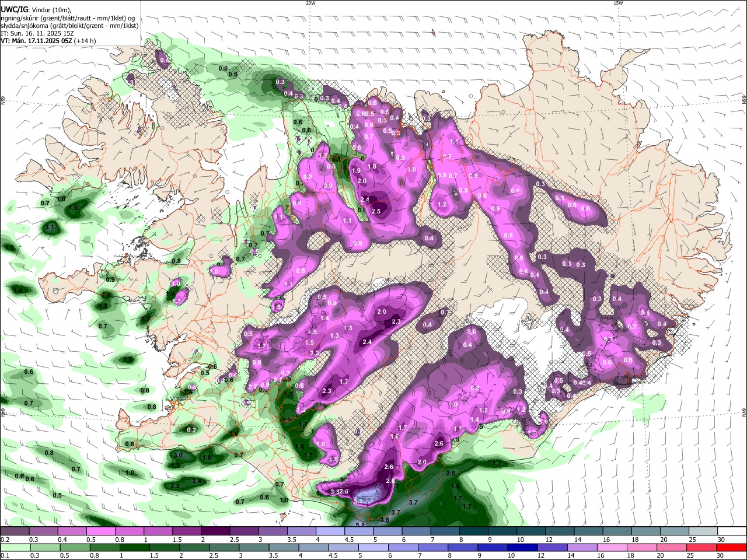Click pale lavender swatch between 4 and 4.5, top legend row
Viewport: 747px width, 560px height.
[x=330, y=531]
